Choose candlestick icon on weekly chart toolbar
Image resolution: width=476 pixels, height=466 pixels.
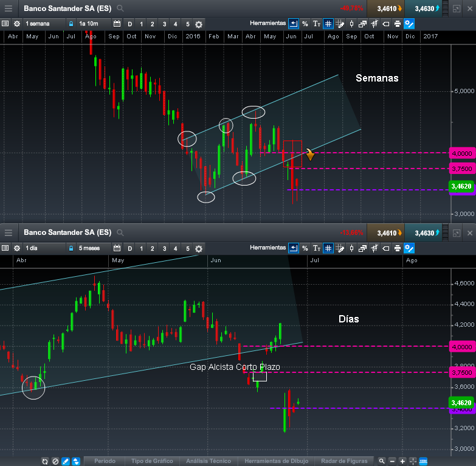click(351, 24)
